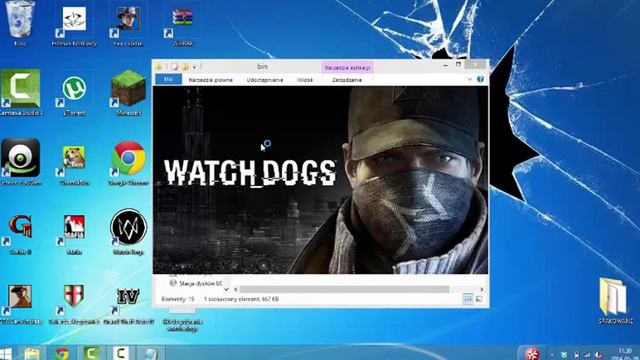
Task: Minimize the bin Explorer window
Action: pyautogui.click(x=446, y=64)
